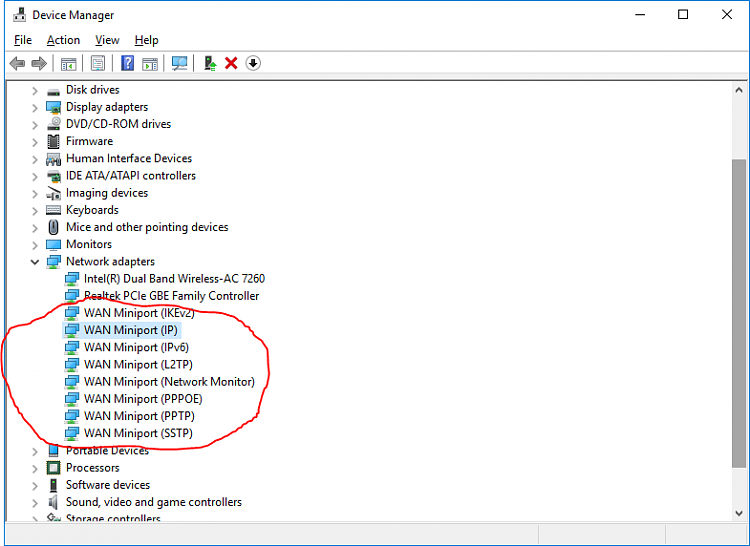This screenshot has height=546, width=750.
Task: Open the View menu
Action: point(107,40)
